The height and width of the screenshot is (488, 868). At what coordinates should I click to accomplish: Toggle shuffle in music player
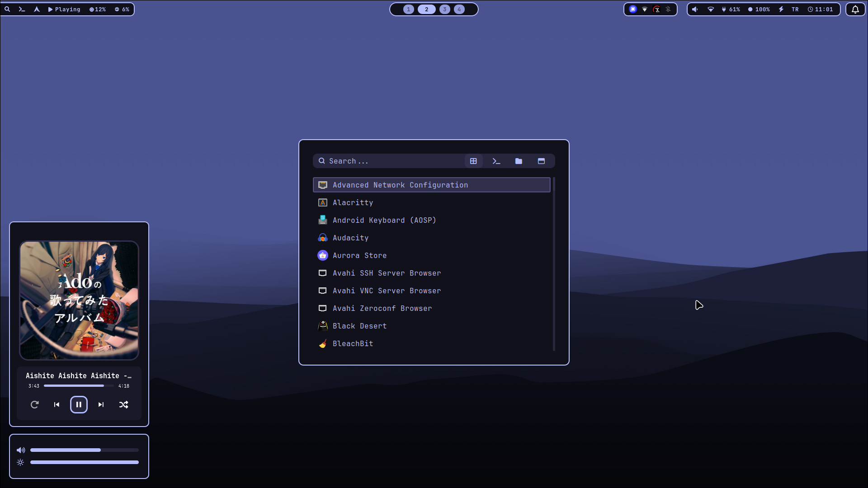[123, 404]
